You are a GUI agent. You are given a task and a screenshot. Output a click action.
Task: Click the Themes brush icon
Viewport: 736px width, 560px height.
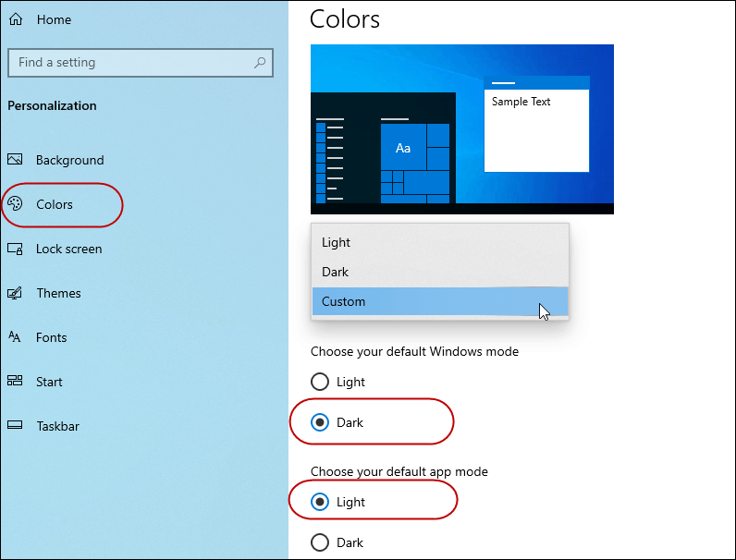point(15,293)
